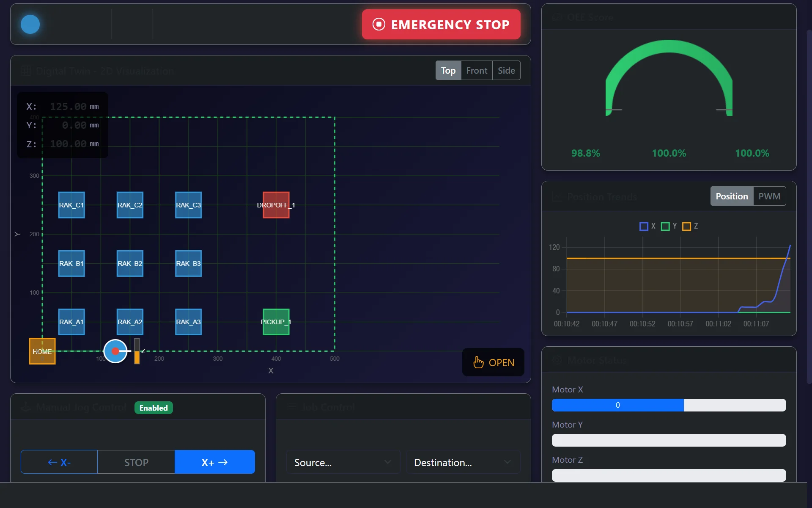Click the orange Z height indicator bar
Image resolution: width=812 pixels, height=508 pixels.
pyautogui.click(x=137, y=351)
